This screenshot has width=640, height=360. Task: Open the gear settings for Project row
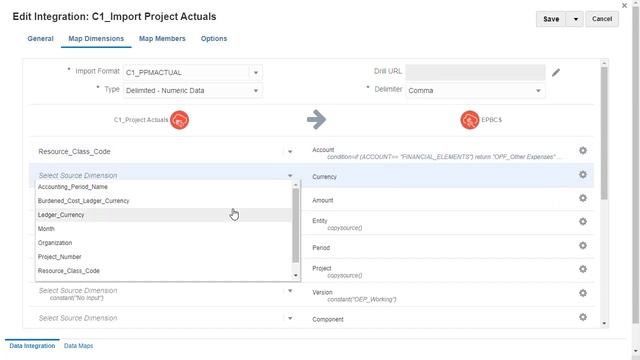[583, 269]
